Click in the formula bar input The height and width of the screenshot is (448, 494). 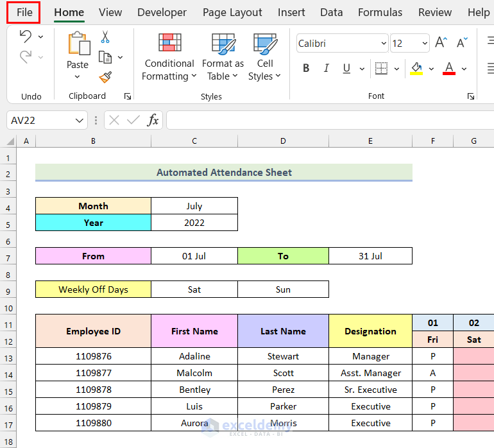tap(330, 120)
